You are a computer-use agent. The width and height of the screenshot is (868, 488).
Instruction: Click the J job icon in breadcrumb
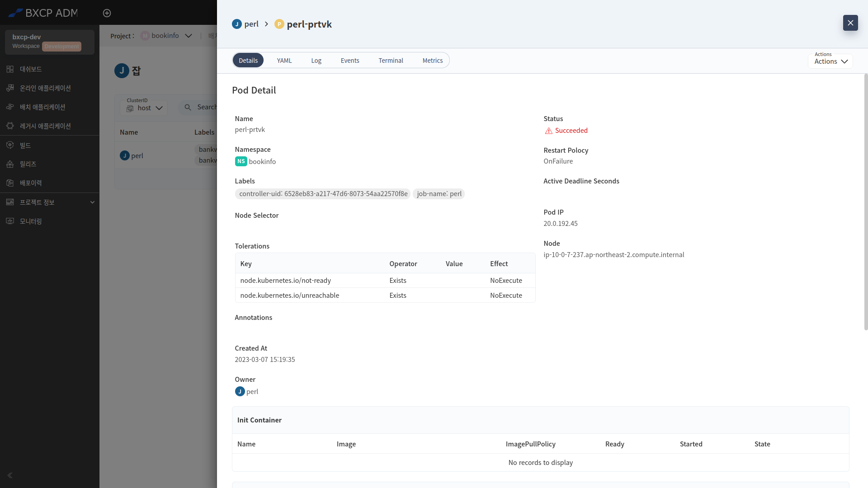coord(237,24)
